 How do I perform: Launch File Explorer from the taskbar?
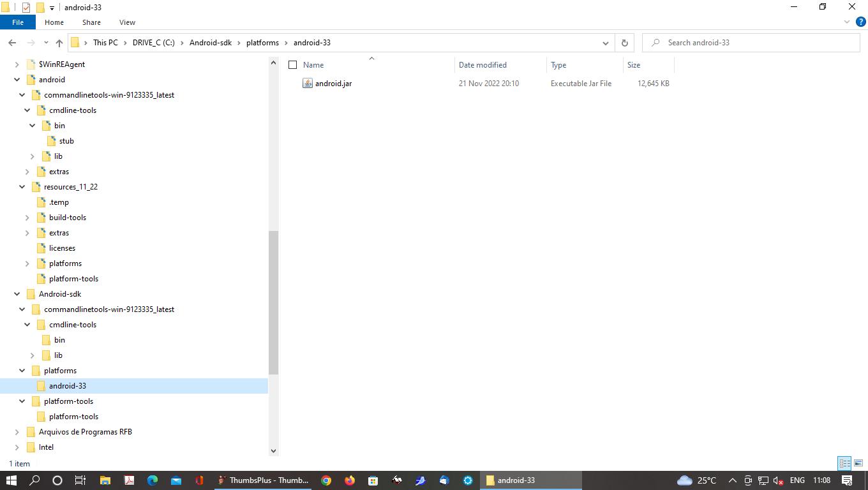click(105, 480)
